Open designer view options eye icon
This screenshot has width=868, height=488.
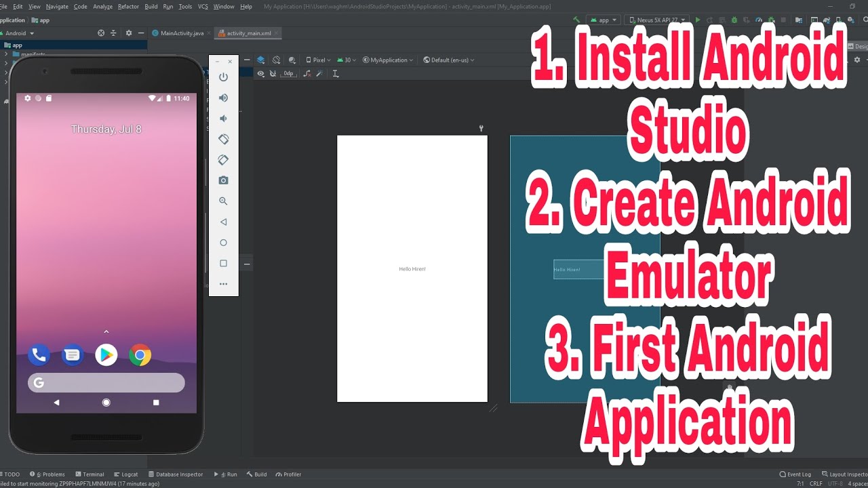pos(260,73)
